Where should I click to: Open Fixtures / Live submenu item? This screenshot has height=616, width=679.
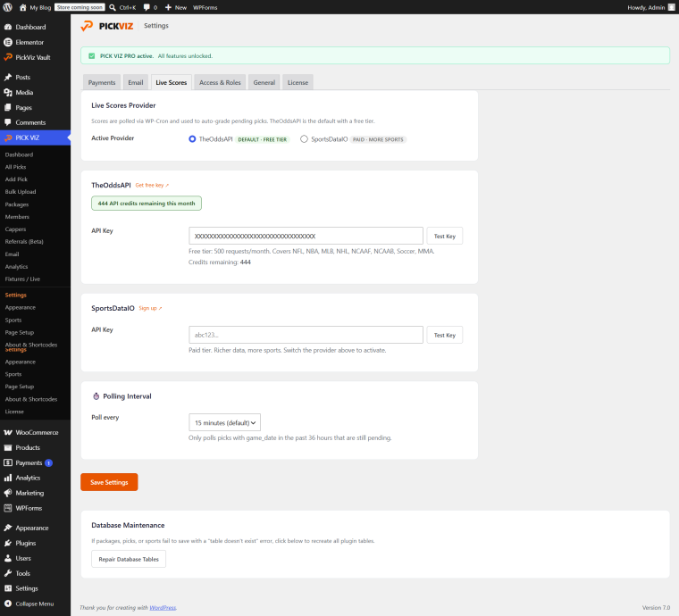pyautogui.click(x=22, y=279)
